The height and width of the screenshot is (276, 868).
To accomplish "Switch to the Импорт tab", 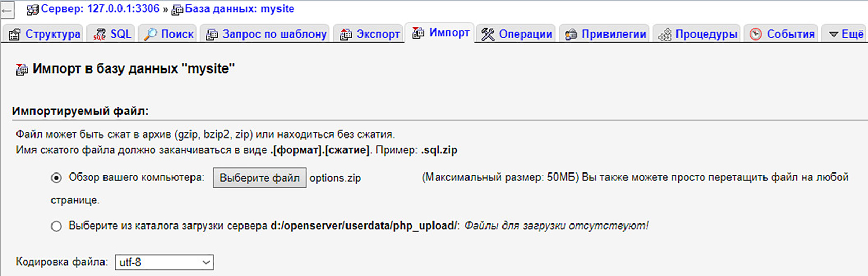I will pyautogui.click(x=449, y=33).
